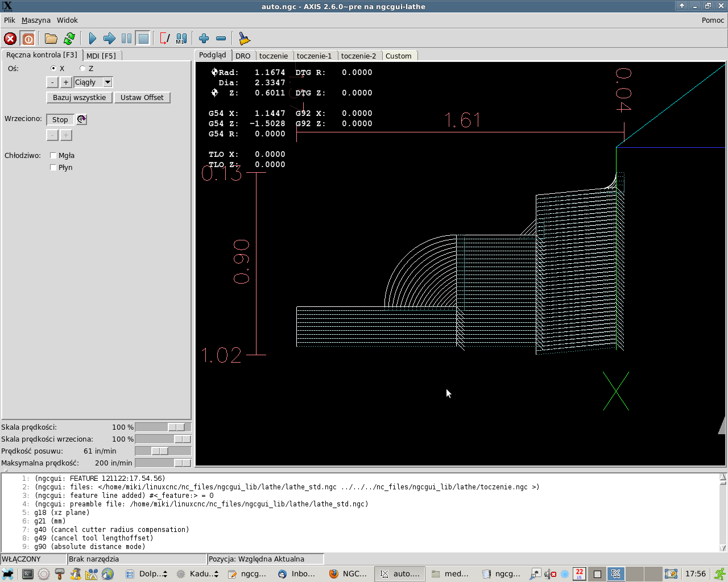The width and height of the screenshot is (728, 582).
Task: Open the gear settings launcher in taskbar
Action: 44,574
